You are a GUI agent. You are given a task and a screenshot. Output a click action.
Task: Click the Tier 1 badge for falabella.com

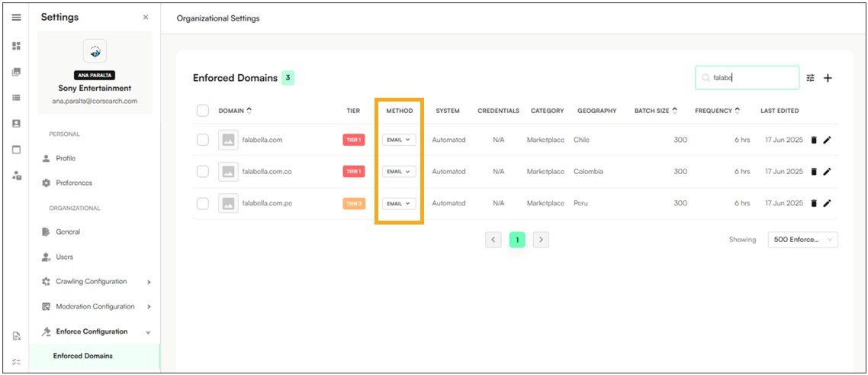tap(354, 140)
